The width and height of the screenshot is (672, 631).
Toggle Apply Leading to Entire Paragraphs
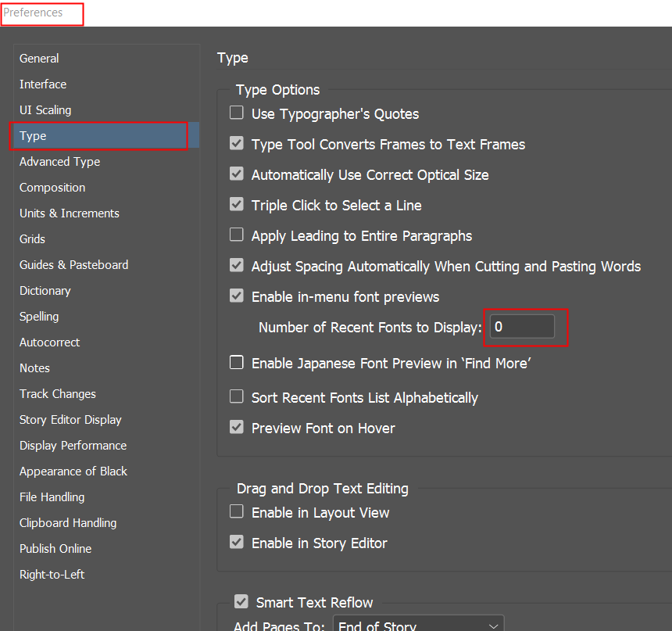(x=237, y=235)
